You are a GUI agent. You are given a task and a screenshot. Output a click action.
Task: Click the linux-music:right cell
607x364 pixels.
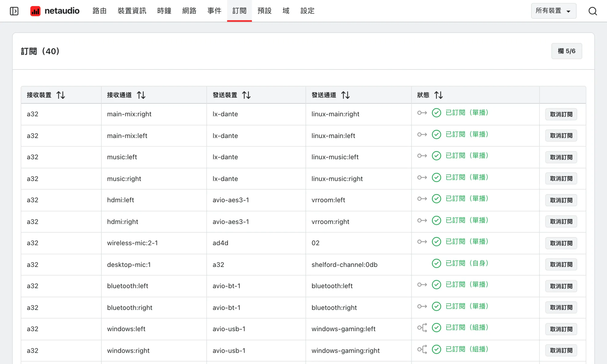[358, 179]
